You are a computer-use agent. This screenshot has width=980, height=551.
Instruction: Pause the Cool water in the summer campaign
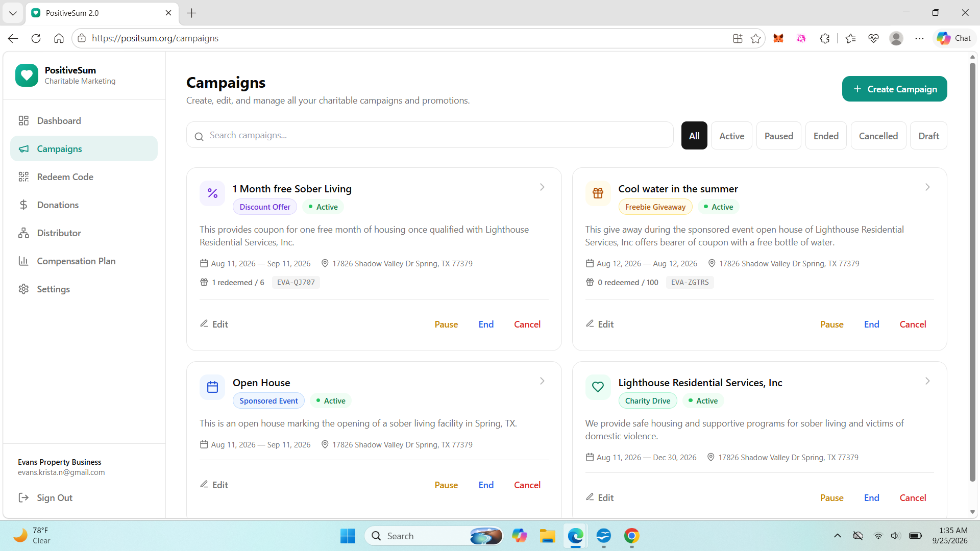831,324
